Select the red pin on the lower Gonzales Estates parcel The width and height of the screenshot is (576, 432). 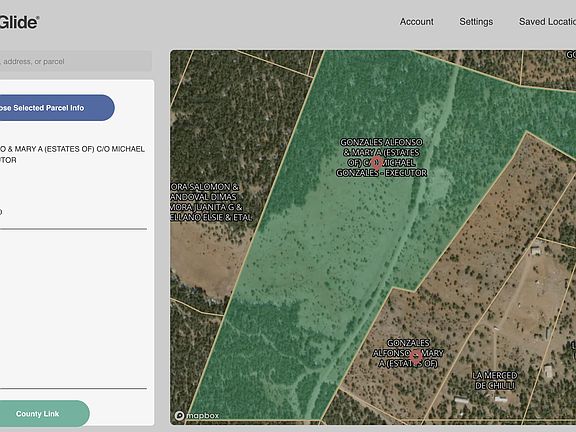click(415, 356)
